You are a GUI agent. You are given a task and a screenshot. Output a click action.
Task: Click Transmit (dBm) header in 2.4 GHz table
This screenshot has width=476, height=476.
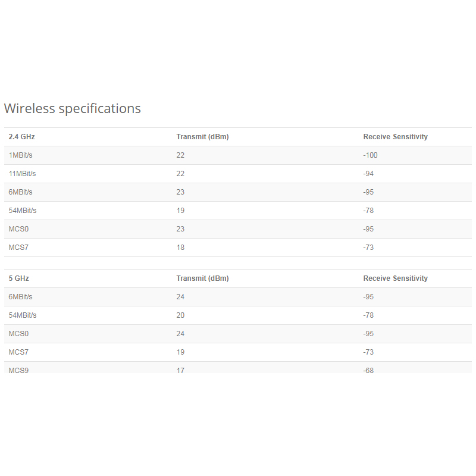[x=202, y=137]
